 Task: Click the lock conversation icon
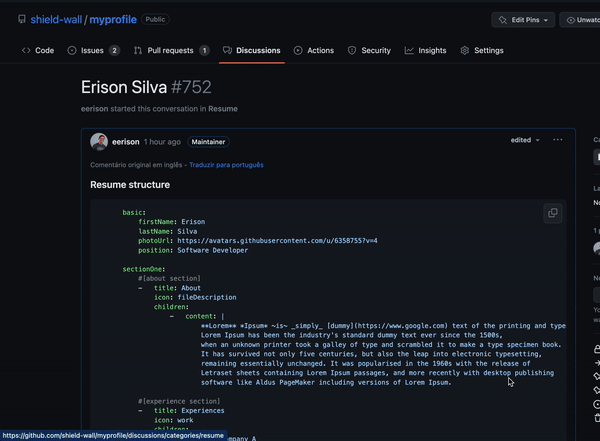(x=596, y=349)
